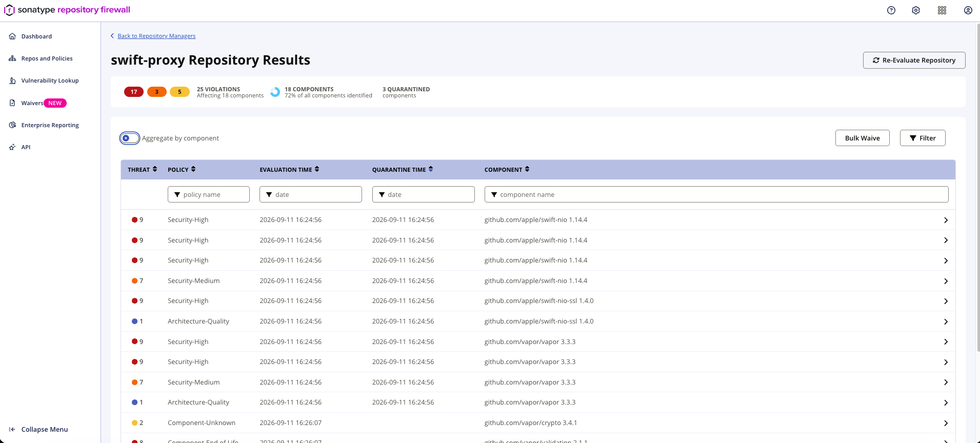Click evaluation time 2026-09-11 16:26:07 for vapor/crypto
This screenshot has width=980, height=443.
pyautogui.click(x=291, y=423)
